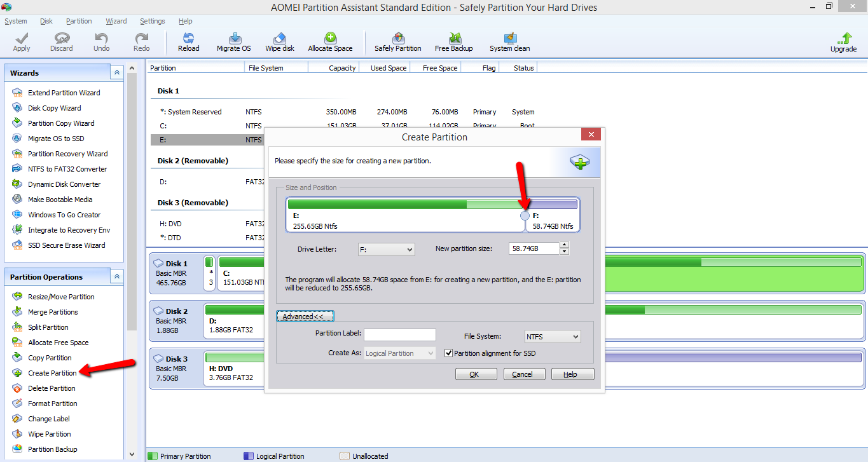Open the System menu

(16, 21)
